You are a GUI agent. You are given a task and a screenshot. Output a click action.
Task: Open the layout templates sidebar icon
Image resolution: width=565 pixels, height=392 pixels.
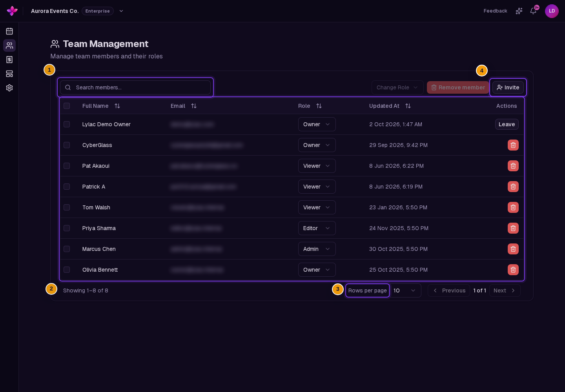(x=9, y=74)
